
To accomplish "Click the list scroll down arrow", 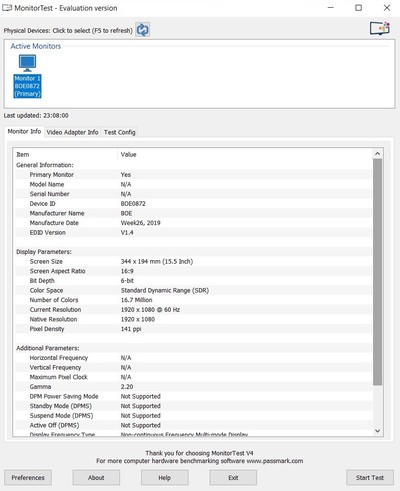I will pos(377,431).
